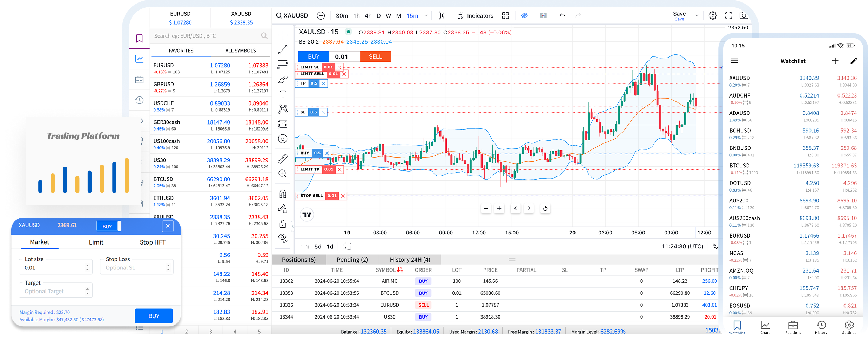Open the go-to-date calendar icon

347,246
